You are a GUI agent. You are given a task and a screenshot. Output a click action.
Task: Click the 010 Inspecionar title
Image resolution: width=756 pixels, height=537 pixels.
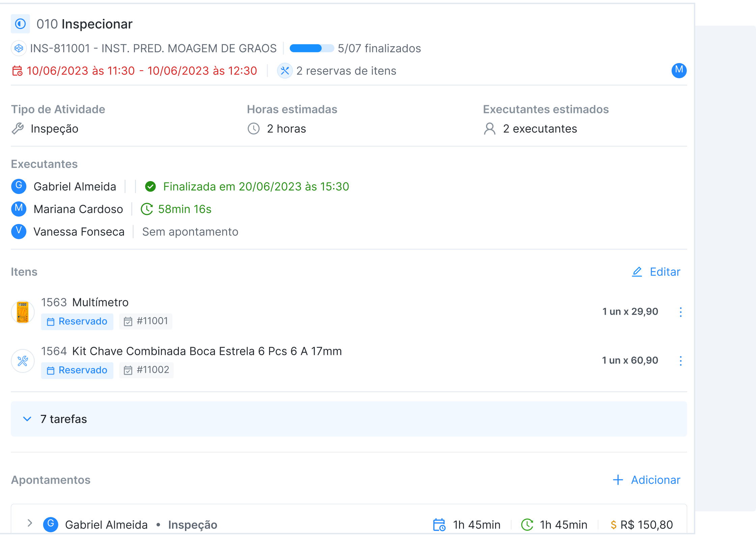[84, 24]
